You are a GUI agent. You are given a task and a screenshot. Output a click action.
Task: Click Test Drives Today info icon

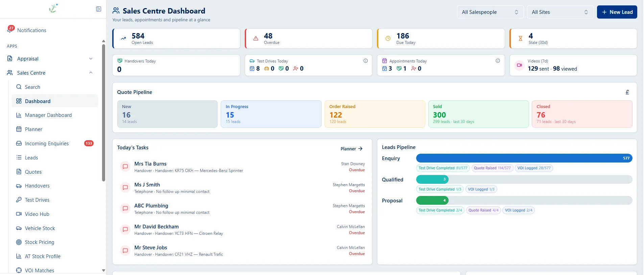coord(365,61)
